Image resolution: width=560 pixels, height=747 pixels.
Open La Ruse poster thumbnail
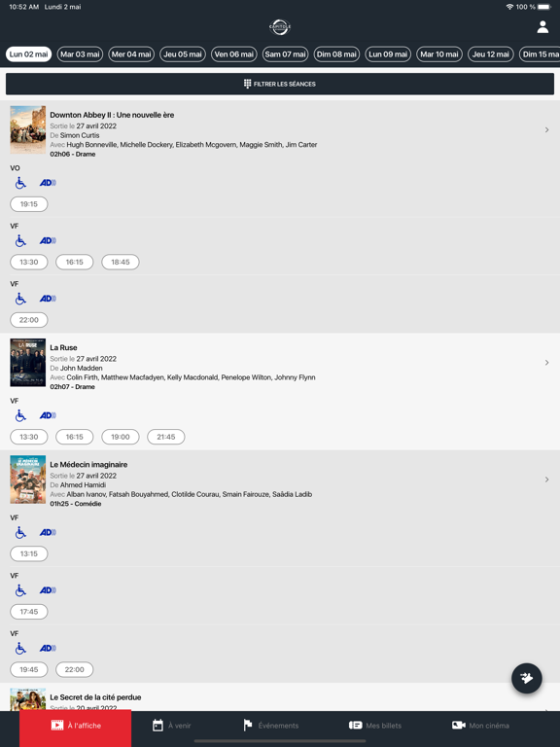click(28, 363)
